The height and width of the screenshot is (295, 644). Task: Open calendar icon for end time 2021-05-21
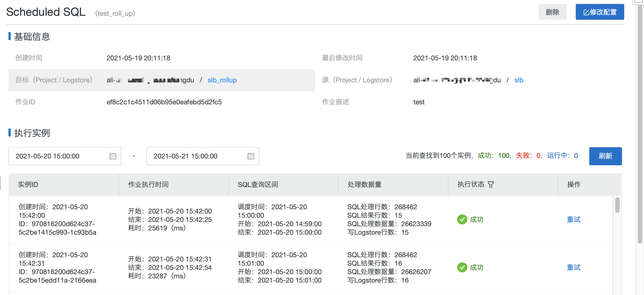(251, 156)
